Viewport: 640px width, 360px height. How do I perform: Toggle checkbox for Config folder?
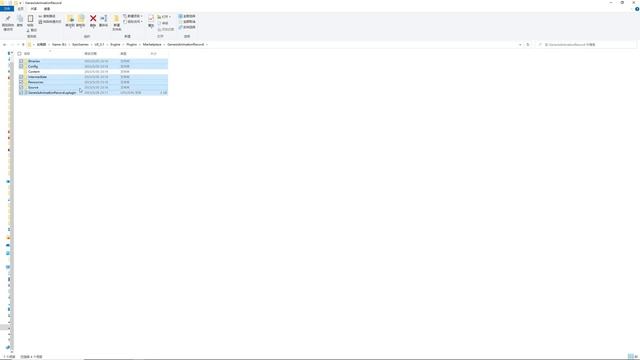[x=21, y=66]
